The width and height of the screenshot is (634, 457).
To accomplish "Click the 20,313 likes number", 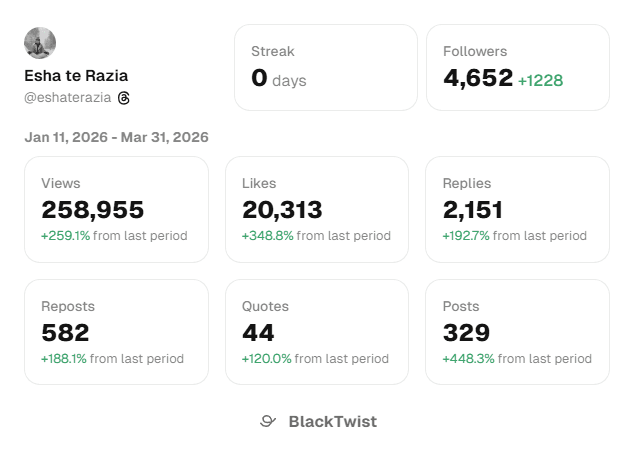I will (282, 210).
